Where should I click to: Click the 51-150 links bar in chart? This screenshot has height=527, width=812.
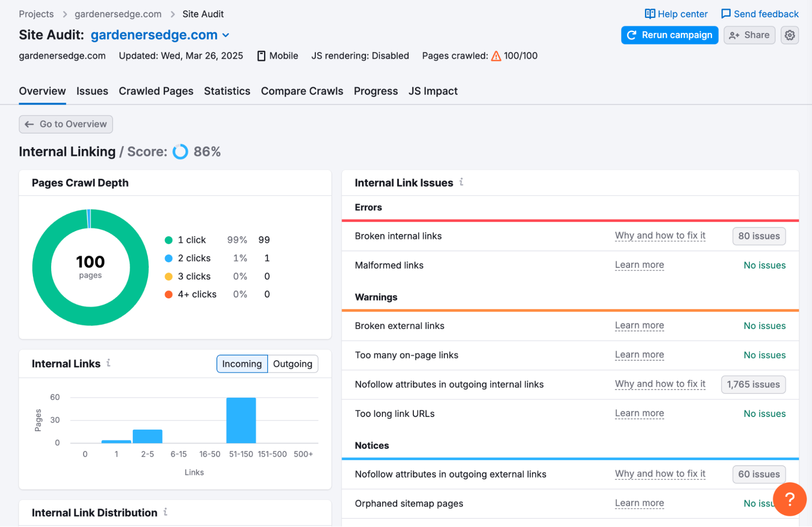pos(241,420)
